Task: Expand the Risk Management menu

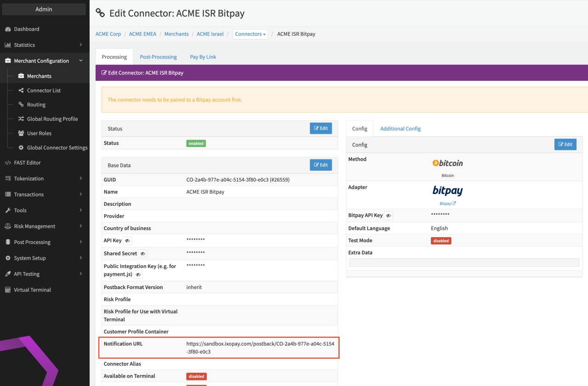Action: [44, 226]
